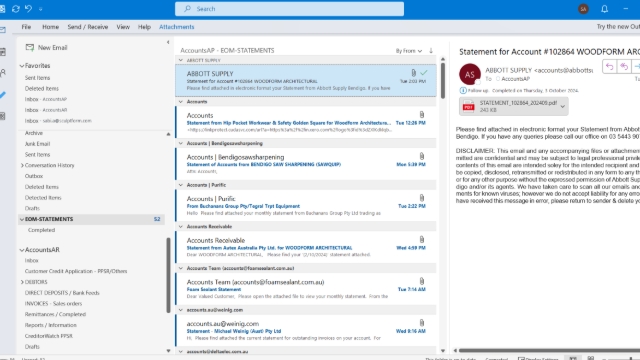The height and width of the screenshot is (360, 640).
Task: Open the BENDIGO SAW SHARPENING statement email
Action: tap(306, 164)
